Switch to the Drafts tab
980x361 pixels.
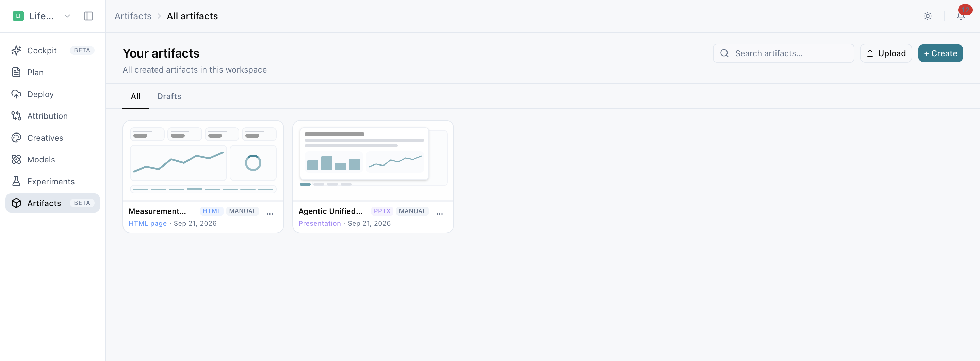click(x=169, y=96)
